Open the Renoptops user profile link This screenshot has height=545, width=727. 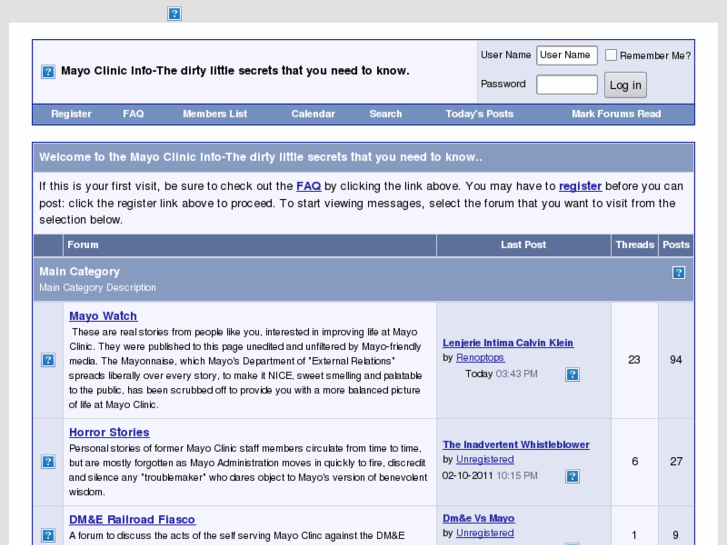(480, 357)
